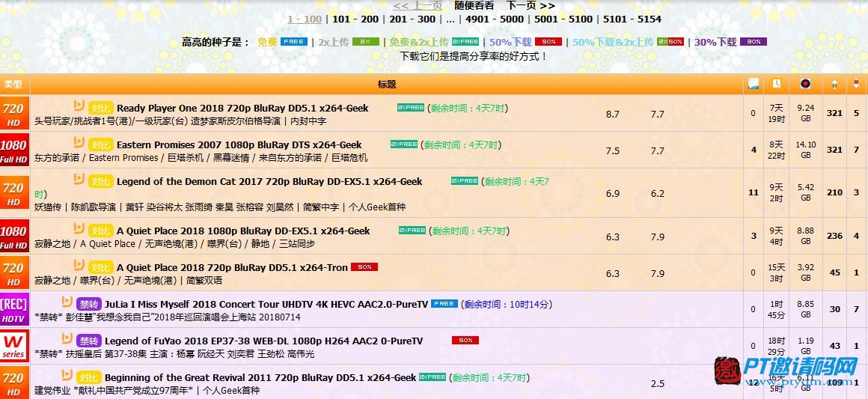Open Legend of the Demon Cat 2017 torrent title
This screenshot has height=399, width=868.
click(x=269, y=182)
